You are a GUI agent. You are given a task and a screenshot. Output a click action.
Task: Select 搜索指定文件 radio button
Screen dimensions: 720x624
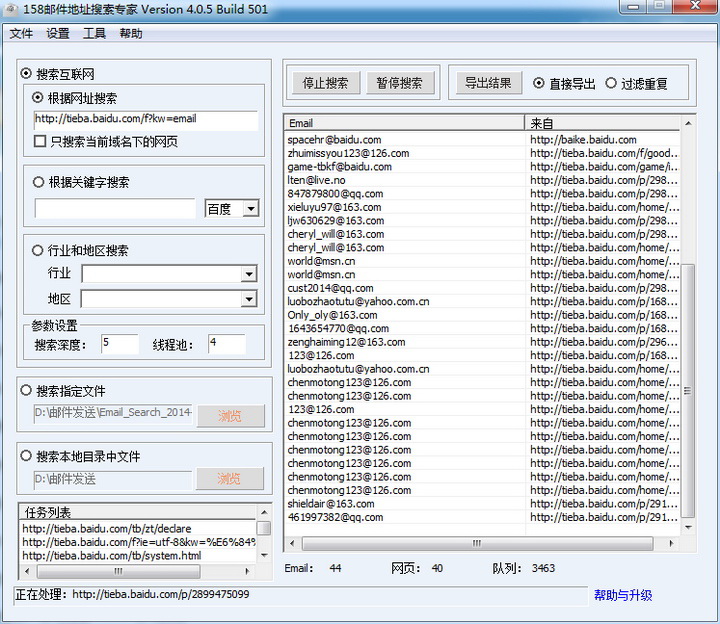[x=26, y=390]
